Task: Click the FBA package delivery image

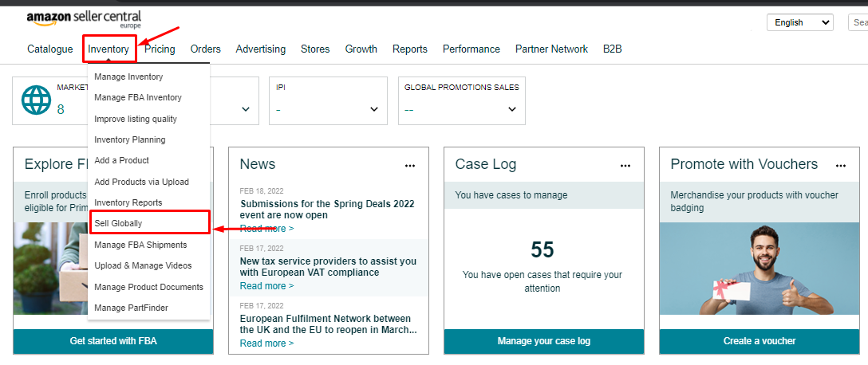Action: (50, 269)
